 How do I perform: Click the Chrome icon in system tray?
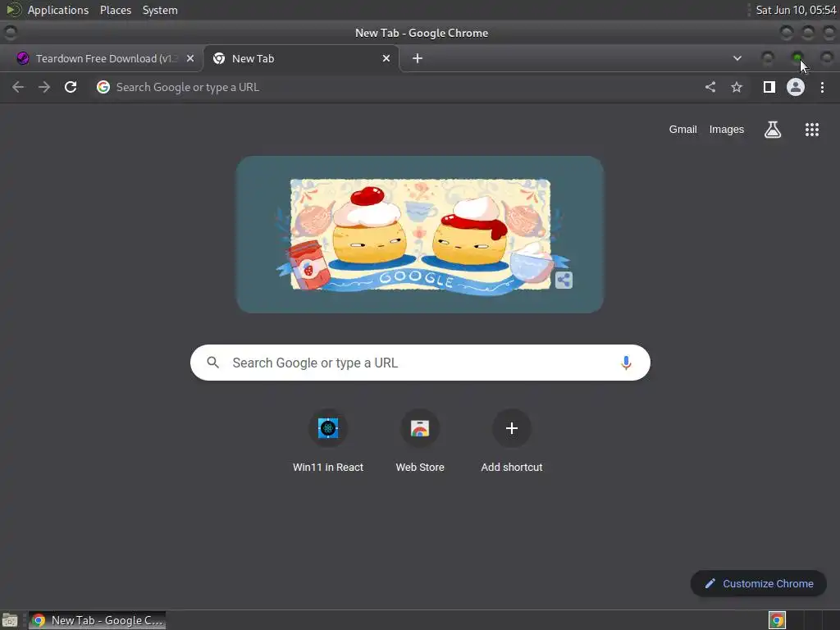pos(777,620)
